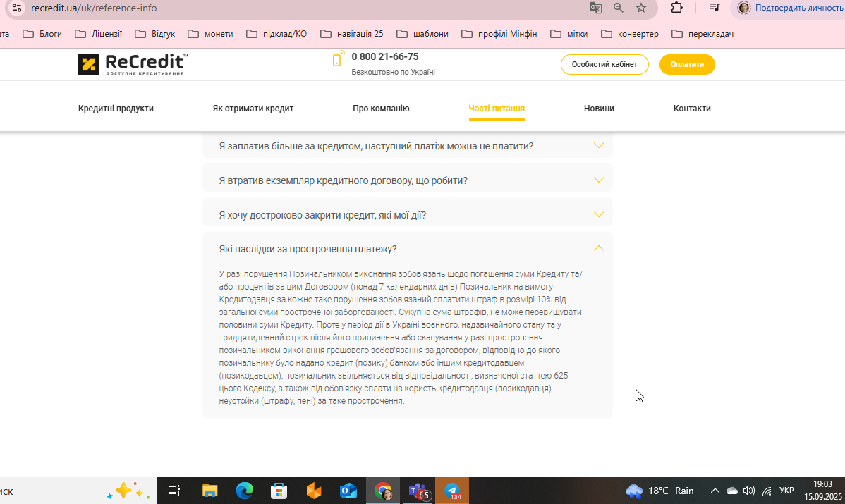This screenshot has height=504, width=845.
Task: Click question text 'Я хочу достроково закрити кредит, які мої дії?'
Action: [x=322, y=215]
